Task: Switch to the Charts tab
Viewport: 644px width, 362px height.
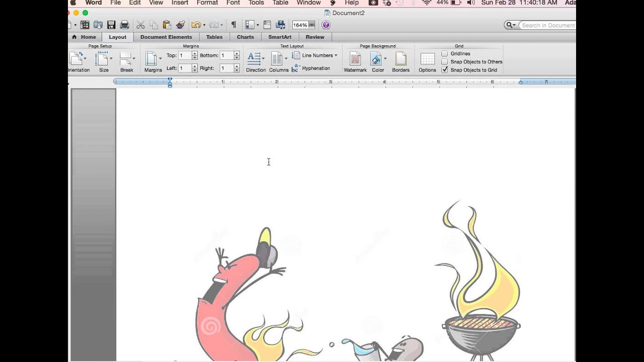Action: click(x=246, y=37)
